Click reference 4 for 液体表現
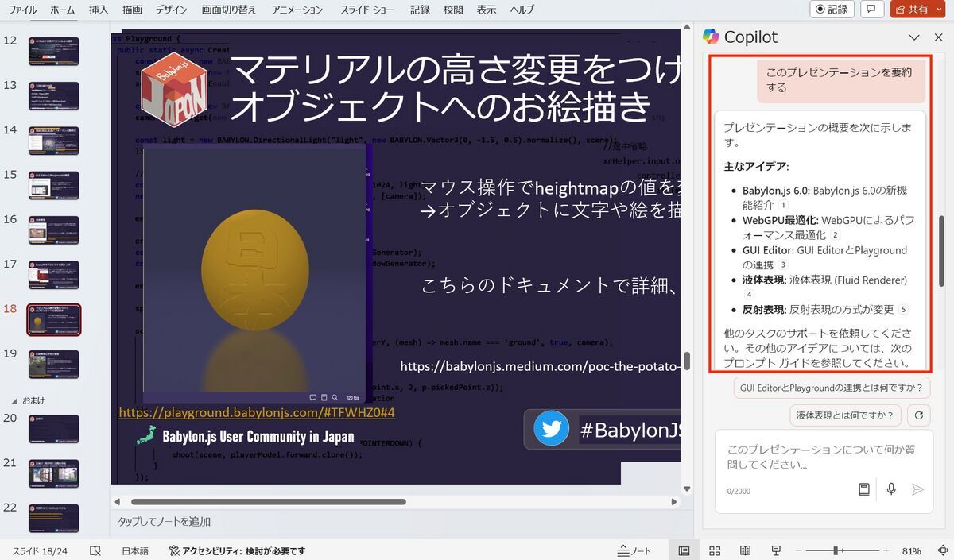This screenshot has height=560, width=954. [748, 295]
